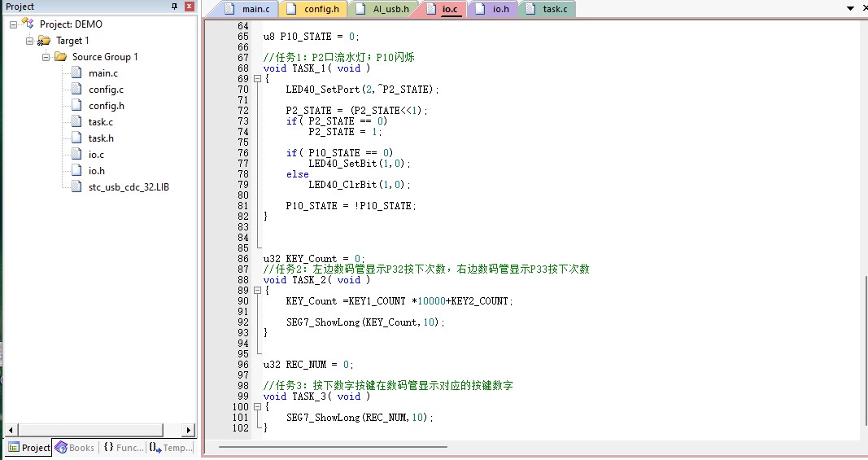Select stc_usb_cdc_32.LIB in the project tree

(129, 187)
